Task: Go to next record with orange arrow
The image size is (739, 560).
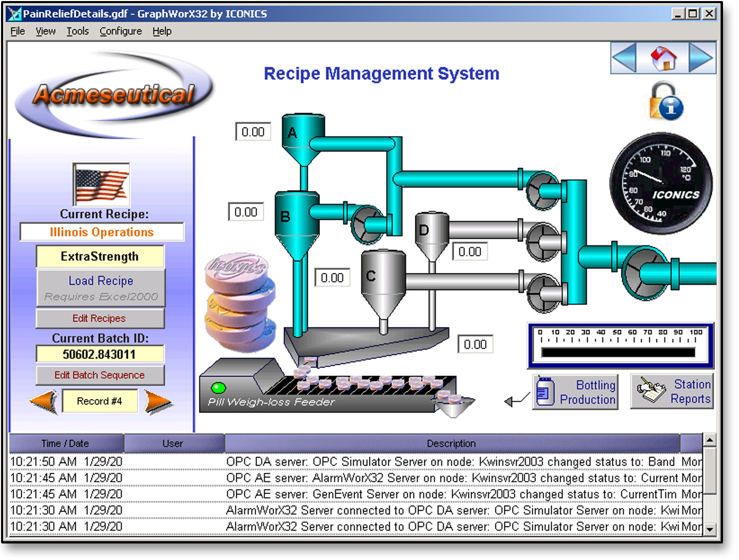Action: click(x=158, y=402)
